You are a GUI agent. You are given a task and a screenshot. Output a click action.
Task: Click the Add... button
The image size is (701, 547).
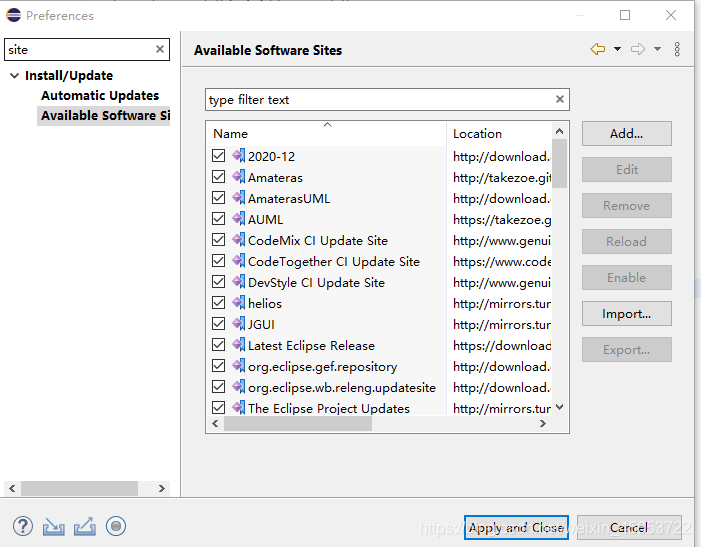[x=626, y=134]
